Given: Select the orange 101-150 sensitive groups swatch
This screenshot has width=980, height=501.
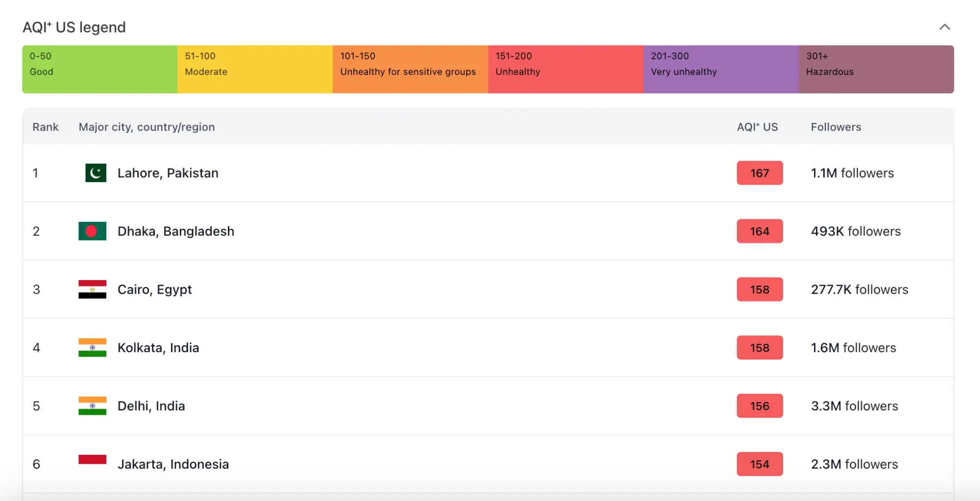Looking at the screenshot, I should click(410, 69).
